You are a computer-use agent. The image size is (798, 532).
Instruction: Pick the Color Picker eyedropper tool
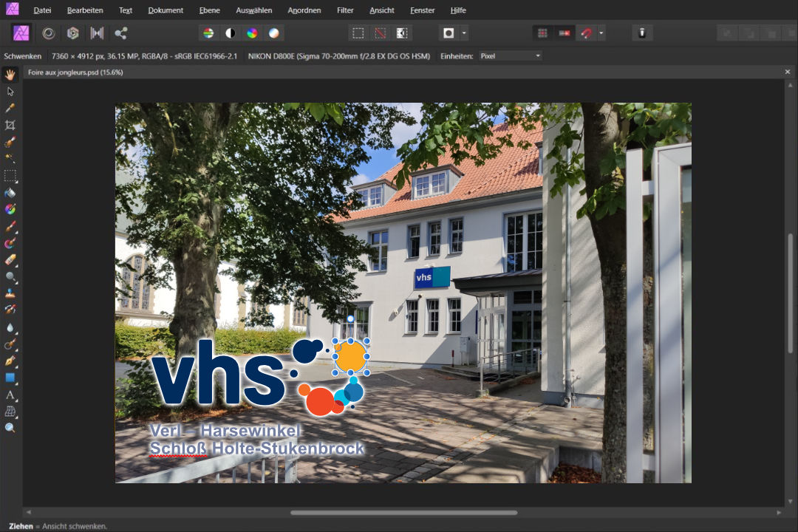click(10, 109)
